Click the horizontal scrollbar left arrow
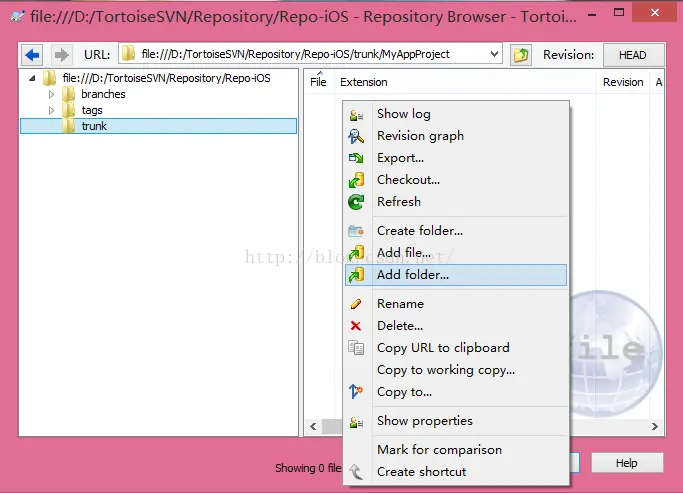This screenshot has height=493, width=683. tap(313, 426)
